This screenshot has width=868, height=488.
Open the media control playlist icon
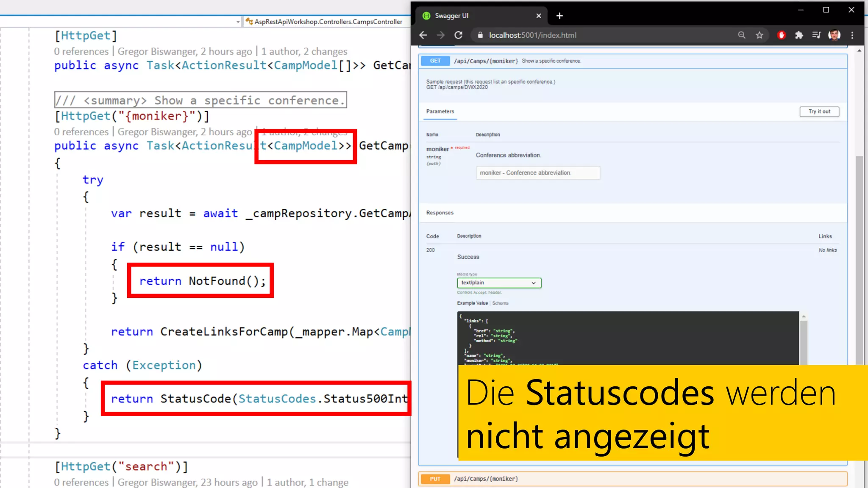click(817, 35)
